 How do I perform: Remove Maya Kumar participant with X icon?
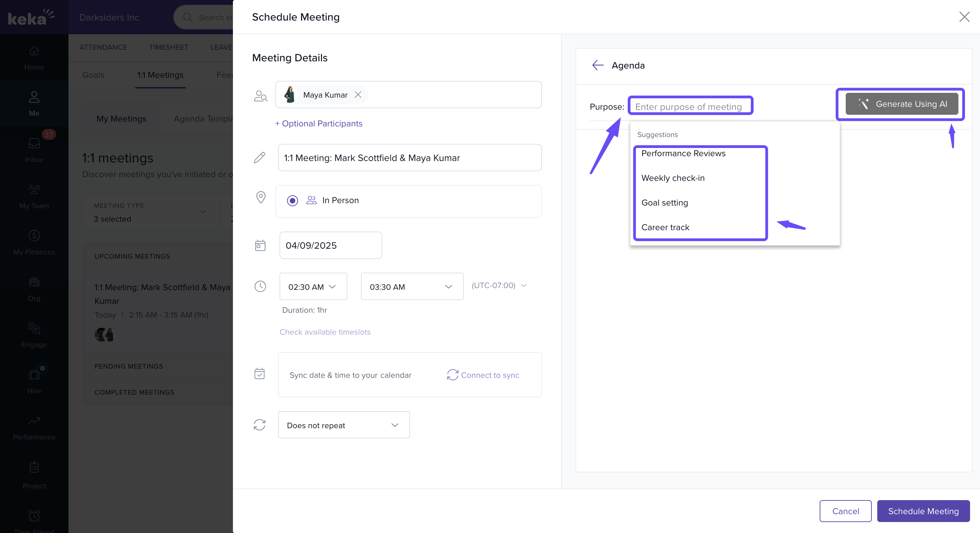358,95
